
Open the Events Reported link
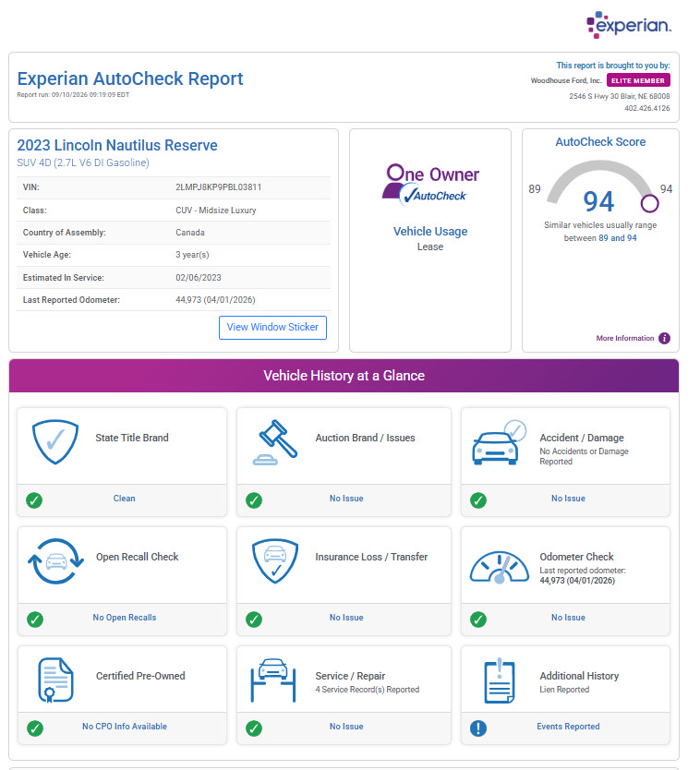click(x=568, y=727)
